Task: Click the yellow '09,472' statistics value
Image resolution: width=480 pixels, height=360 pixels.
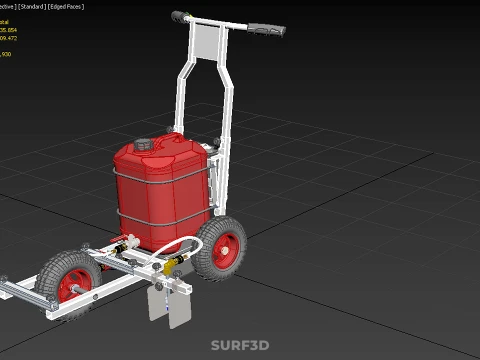Action: pyautogui.click(x=8, y=38)
